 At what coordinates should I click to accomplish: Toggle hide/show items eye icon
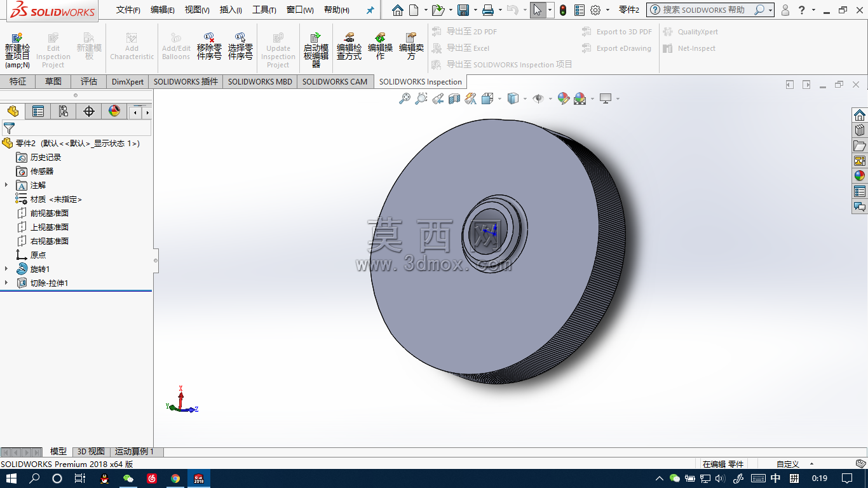pos(538,98)
